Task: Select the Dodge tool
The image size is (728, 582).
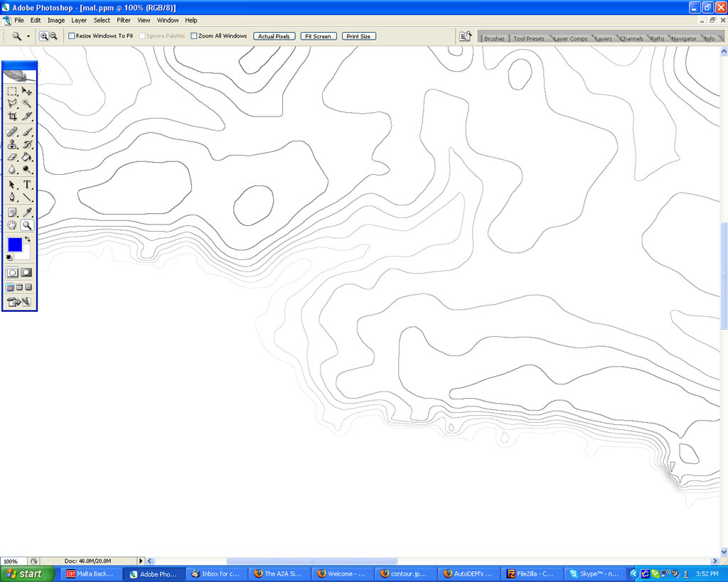Action: click(27, 169)
